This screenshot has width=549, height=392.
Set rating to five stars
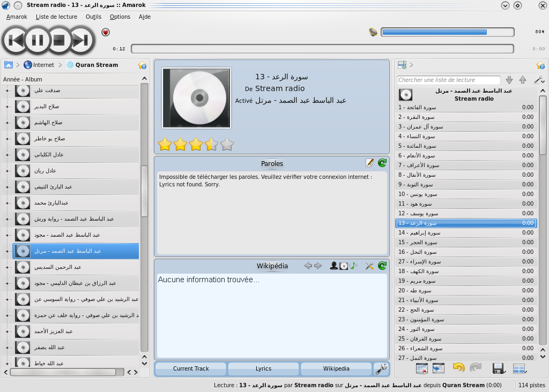(x=227, y=144)
